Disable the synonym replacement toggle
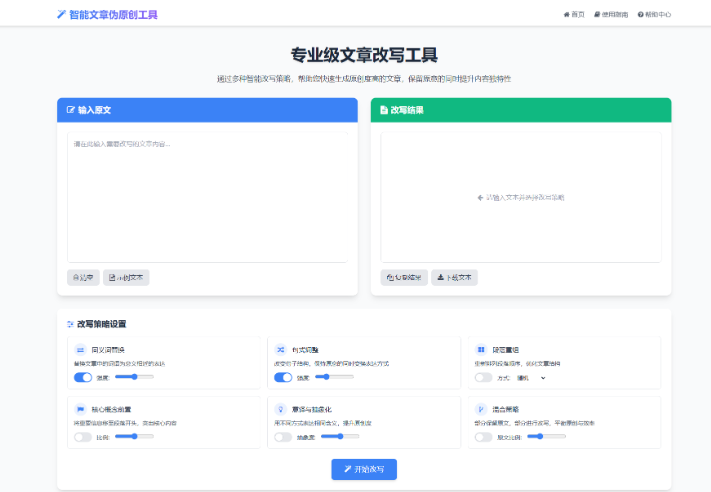This screenshot has height=492, width=711. click(83, 378)
